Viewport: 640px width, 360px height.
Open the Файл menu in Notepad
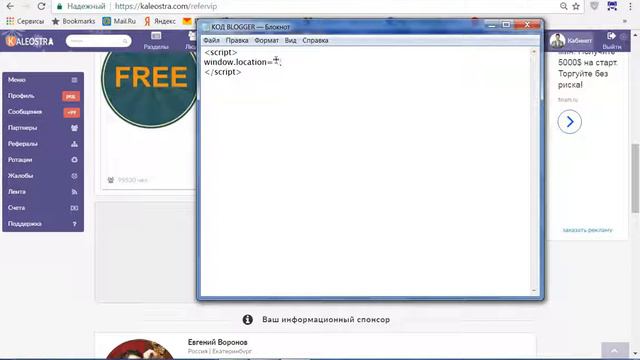(x=211, y=40)
